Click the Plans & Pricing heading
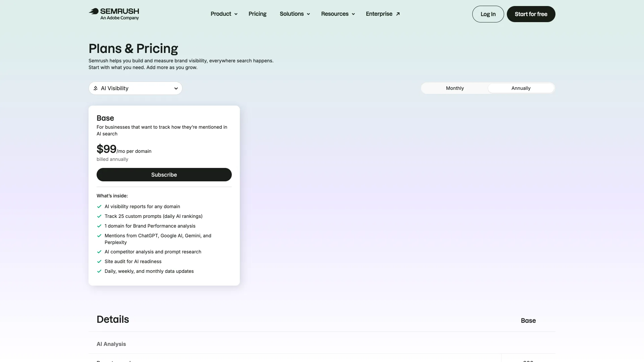The image size is (644, 362). 133,49
